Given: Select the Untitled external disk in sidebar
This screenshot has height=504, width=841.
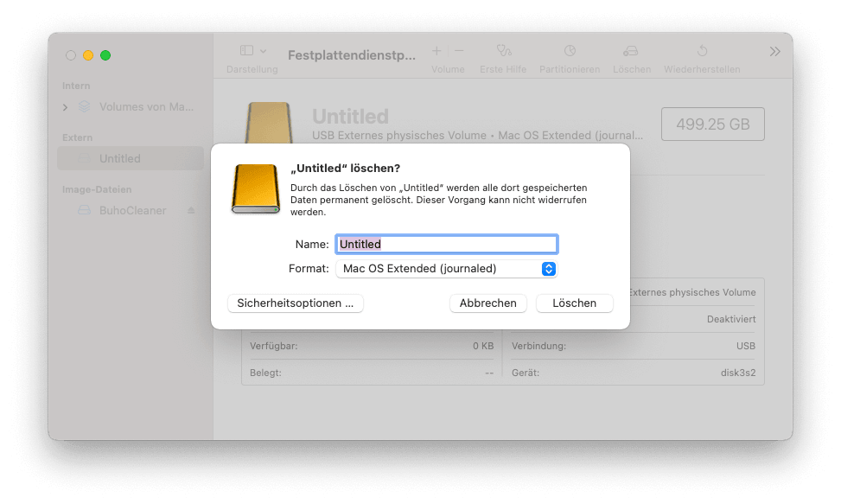Looking at the screenshot, I should (131, 159).
